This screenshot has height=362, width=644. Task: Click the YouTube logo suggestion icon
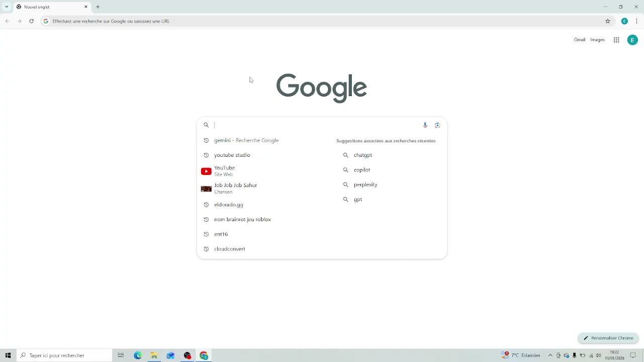[206, 171]
